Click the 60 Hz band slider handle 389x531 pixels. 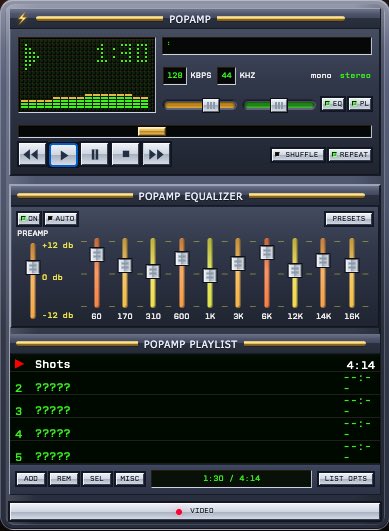(x=97, y=255)
